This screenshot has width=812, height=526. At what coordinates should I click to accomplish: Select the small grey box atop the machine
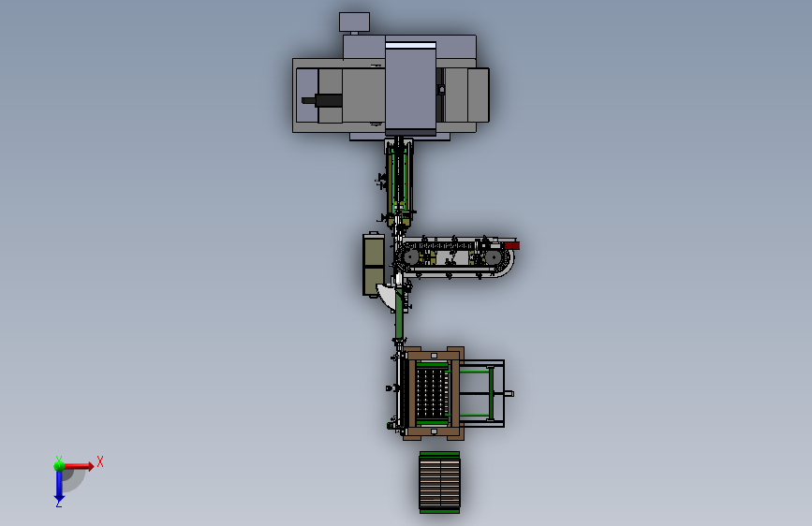point(354,22)
